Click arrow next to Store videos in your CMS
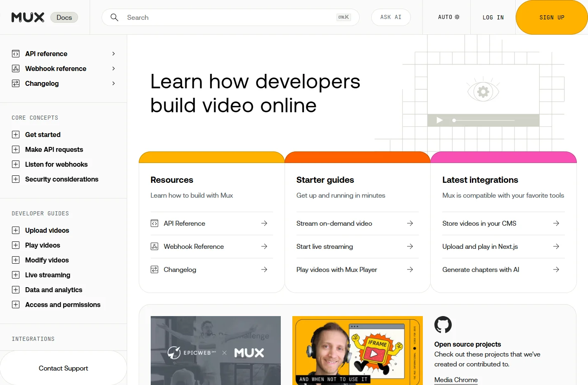 (x=556, y=223)
